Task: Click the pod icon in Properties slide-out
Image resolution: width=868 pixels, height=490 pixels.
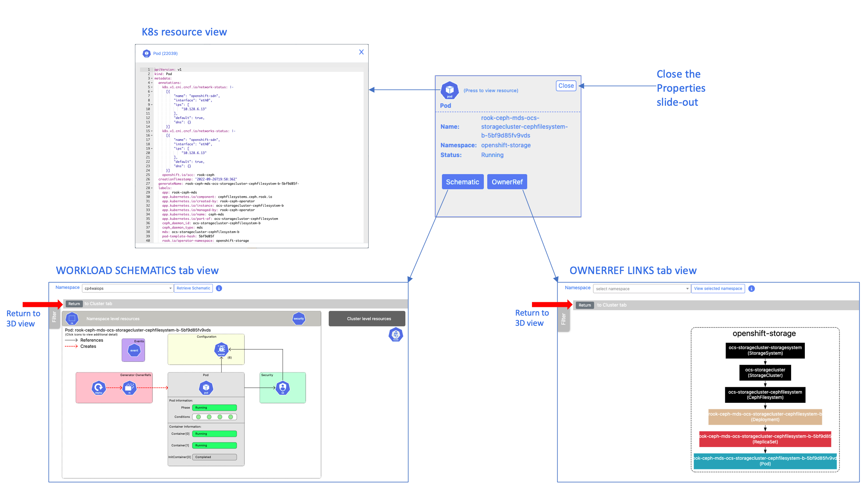Action: [449, 90]
